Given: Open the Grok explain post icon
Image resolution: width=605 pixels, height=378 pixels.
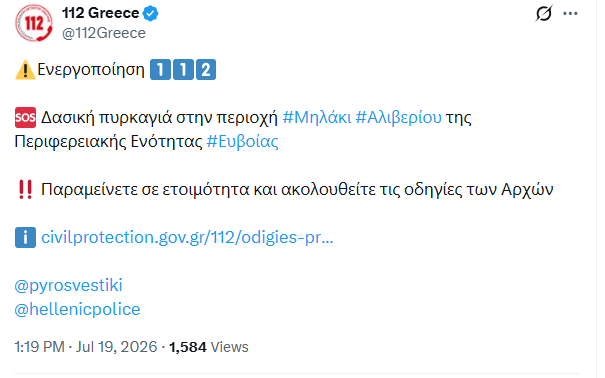Looking at the screenshot, I should click(x=544, y=14).
